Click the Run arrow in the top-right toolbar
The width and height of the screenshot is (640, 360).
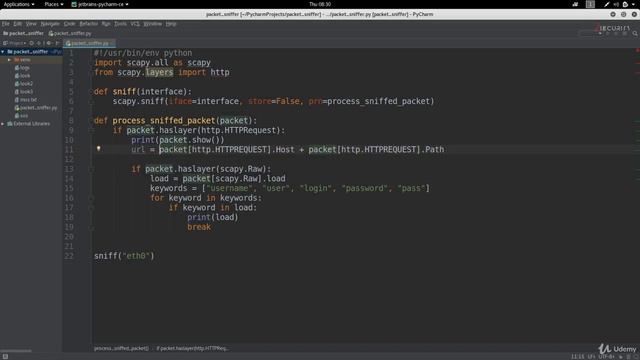click(x=608, y=33)
